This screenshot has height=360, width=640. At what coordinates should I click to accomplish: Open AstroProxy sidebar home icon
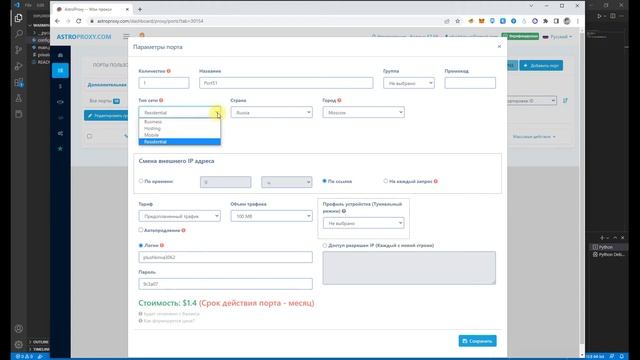60,55
